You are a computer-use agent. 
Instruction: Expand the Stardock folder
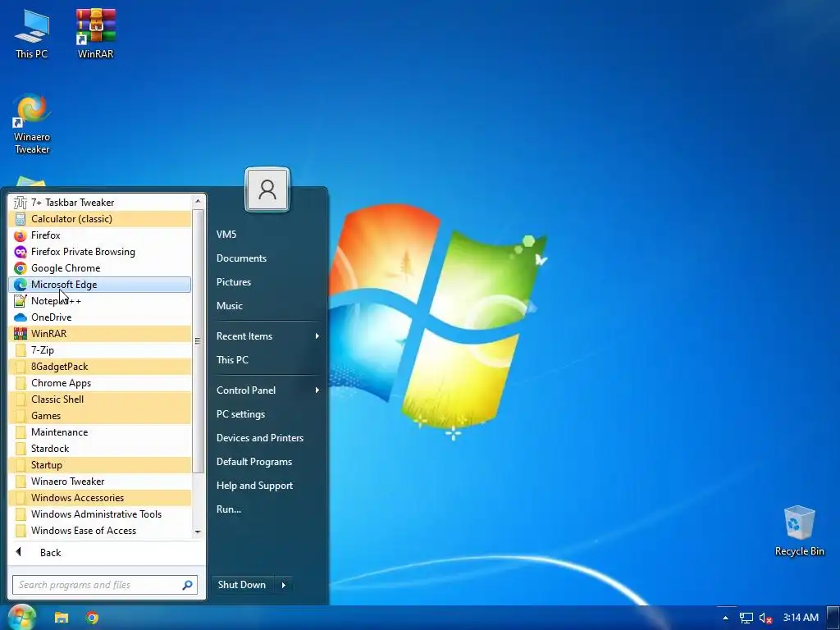pyautogui.click(x=100, y=449)
